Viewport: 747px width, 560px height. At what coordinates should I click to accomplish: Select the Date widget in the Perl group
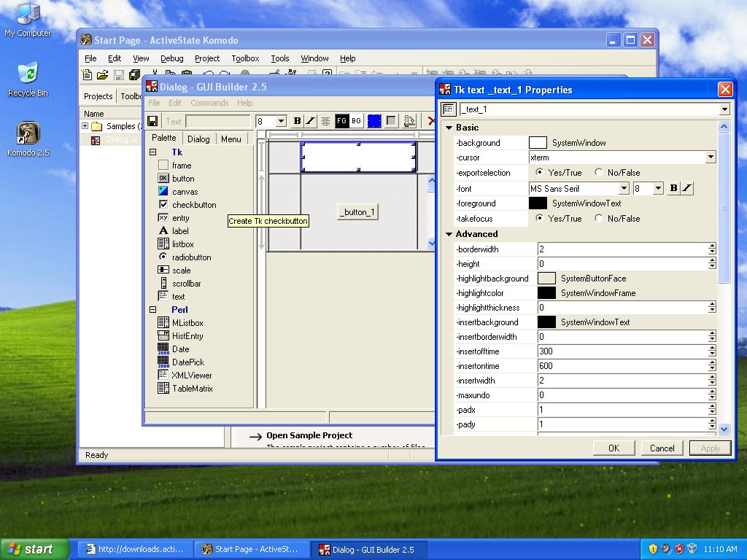coord(173,349)
